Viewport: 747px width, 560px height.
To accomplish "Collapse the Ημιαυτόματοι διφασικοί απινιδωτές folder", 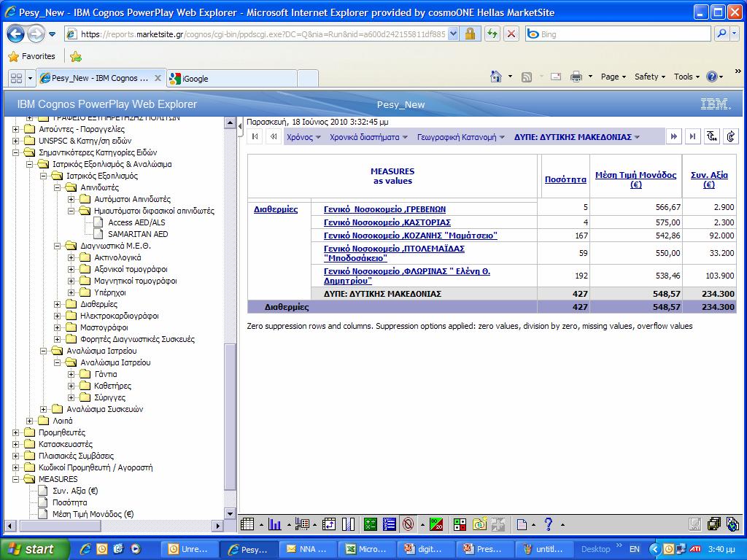I will 71,211.
